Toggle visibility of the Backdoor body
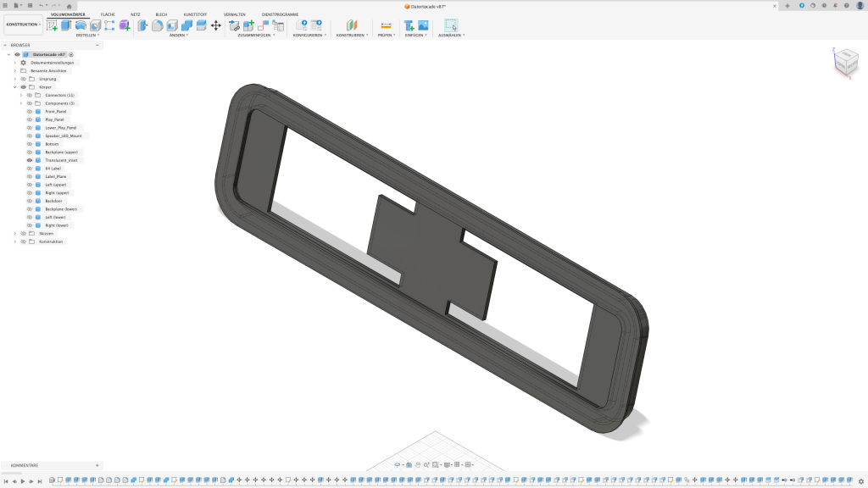 point(30,201)
